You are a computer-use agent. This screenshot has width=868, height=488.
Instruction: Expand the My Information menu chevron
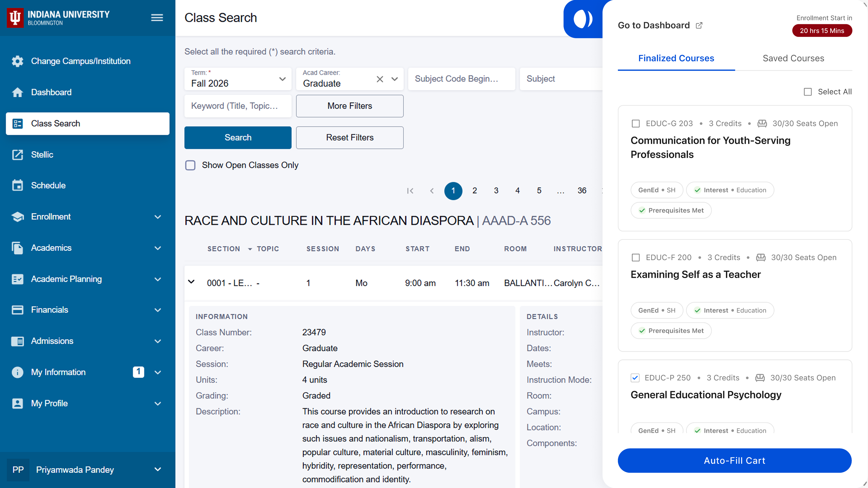click(x=158, y=372)
